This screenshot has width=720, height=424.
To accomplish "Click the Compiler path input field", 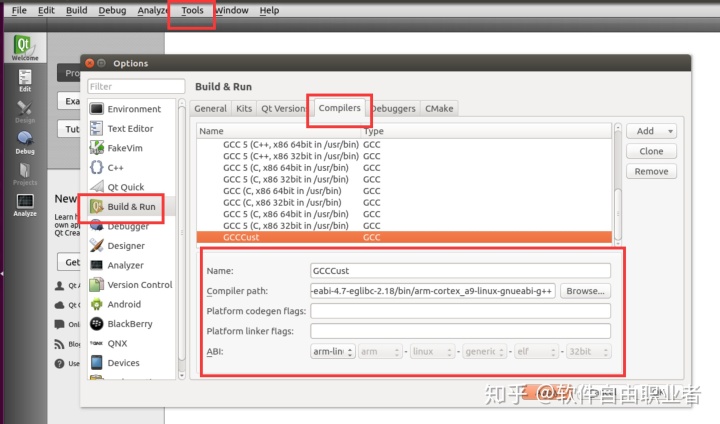I will pyautogui.click(x=433, y=291).
